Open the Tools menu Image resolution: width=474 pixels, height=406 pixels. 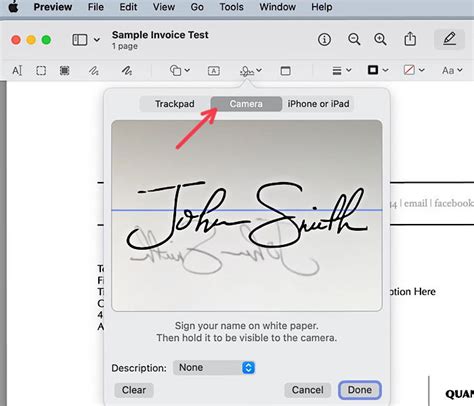tap(231, 7)
